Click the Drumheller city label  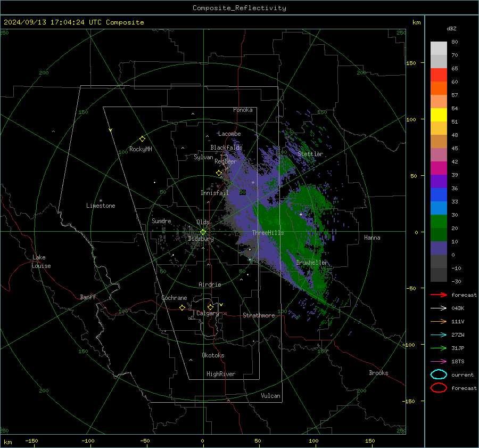click(x=312, y=263)
